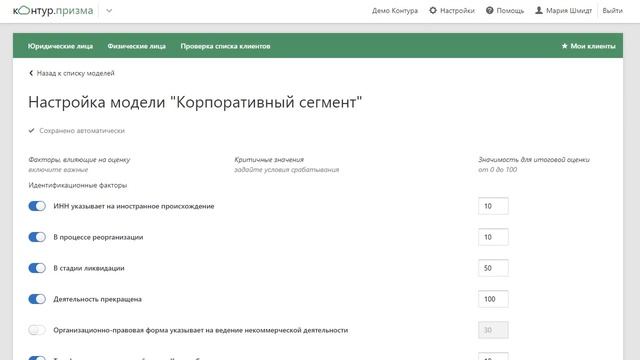Click the Критичные значения column header
The image size is (640, 360).
[x=269, y=160]
